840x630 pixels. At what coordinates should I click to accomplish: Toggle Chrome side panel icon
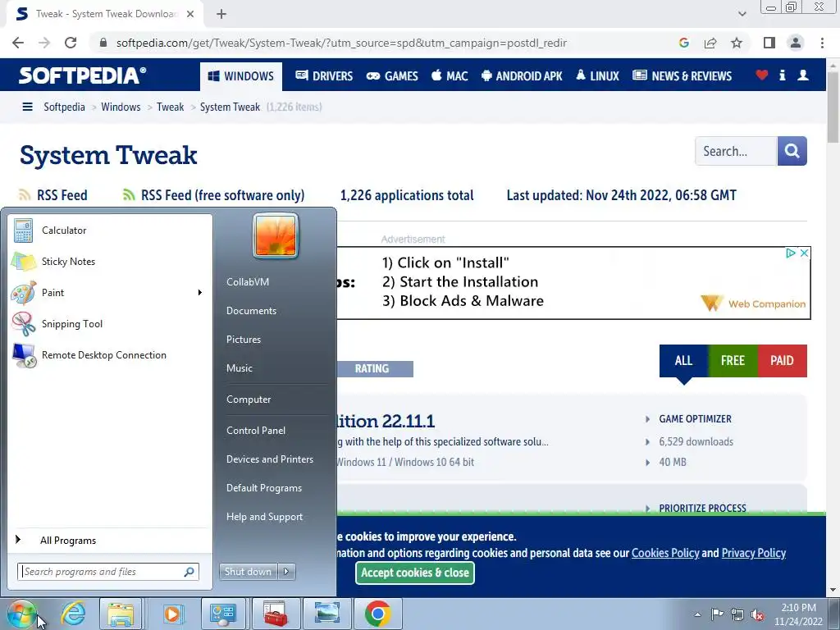769,43
